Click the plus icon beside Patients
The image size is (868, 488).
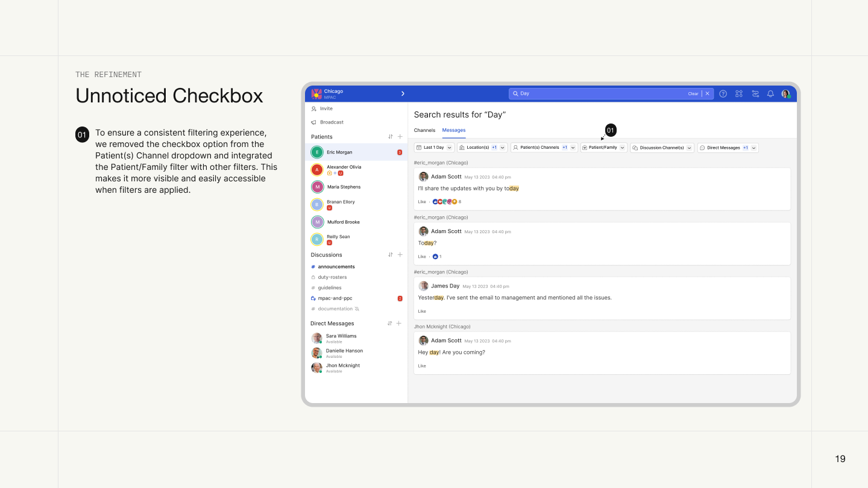tap(400, 137)
